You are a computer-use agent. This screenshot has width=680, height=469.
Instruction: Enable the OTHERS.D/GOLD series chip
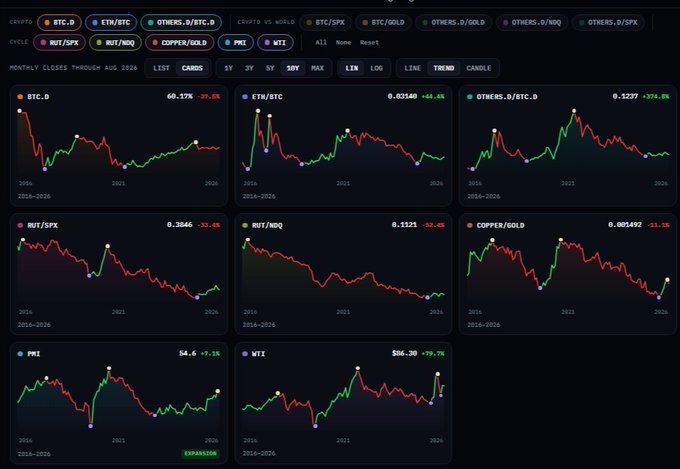point(454,23)
